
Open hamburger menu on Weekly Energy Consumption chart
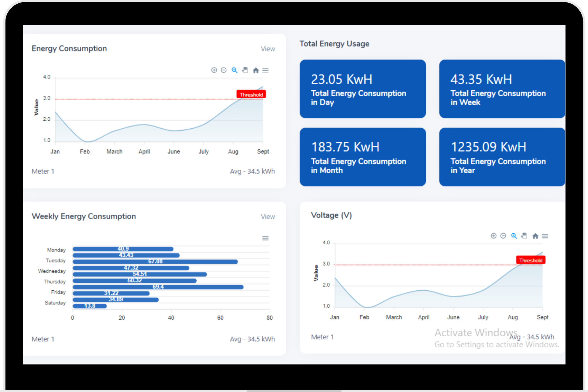(x=266, y=238)
